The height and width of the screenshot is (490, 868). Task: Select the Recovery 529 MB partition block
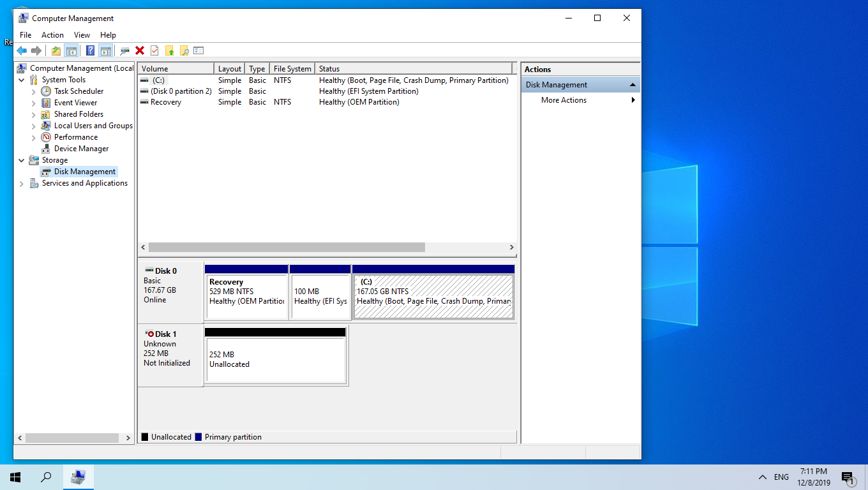click(246, 292)
